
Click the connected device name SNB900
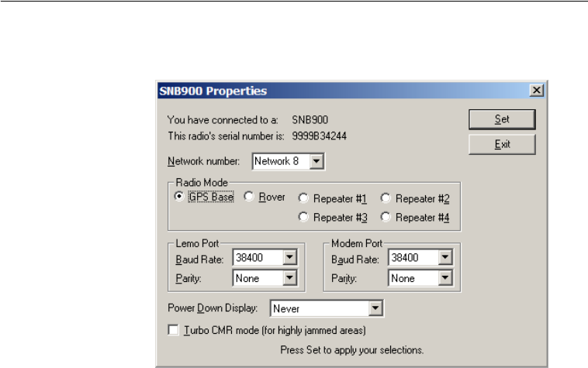310,120
